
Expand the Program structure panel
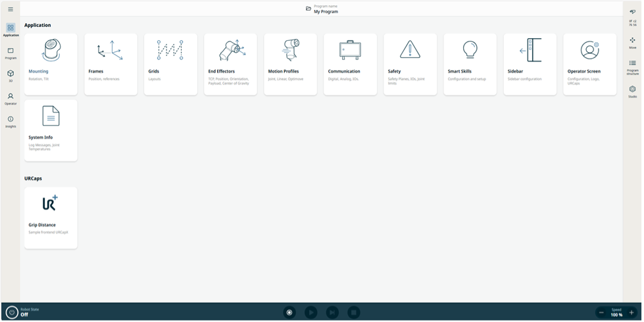(632, 67)
